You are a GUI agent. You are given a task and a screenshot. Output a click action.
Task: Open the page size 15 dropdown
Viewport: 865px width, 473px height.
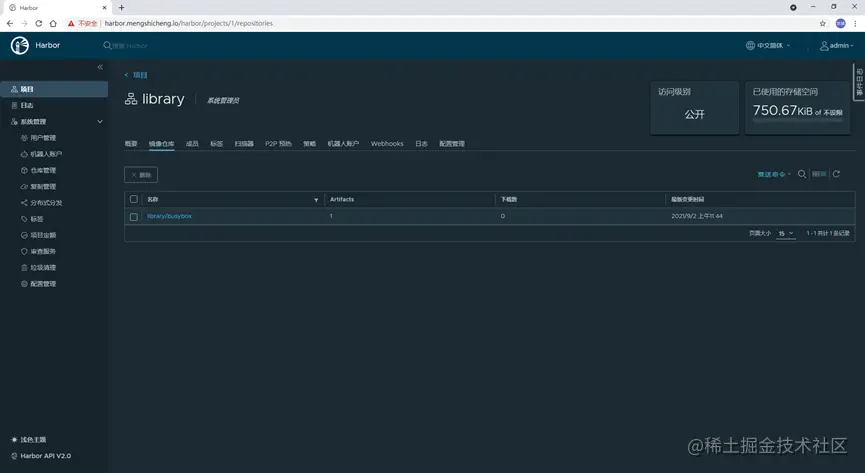[x=786, y=233]
